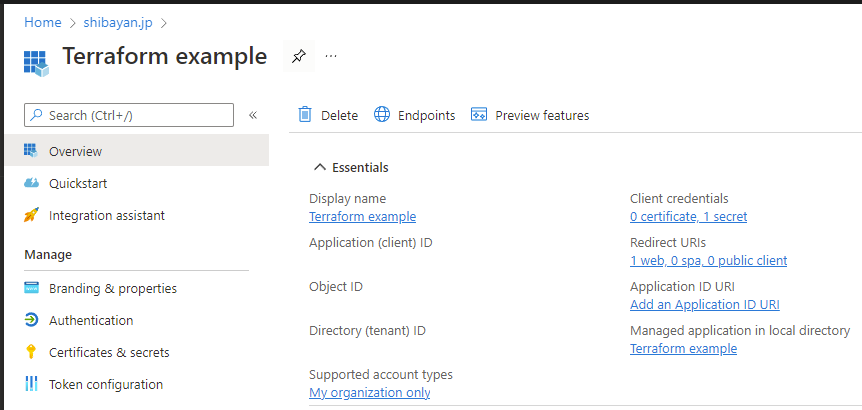Image resolution: width=862 pixels, height=410 pixels.
Task: Click the Terraform example display name link
Action: [x=362, y=217]
